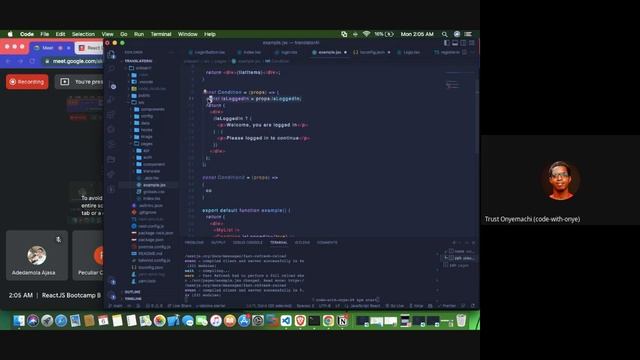Image resolution: width=640 pixels, height=360 pixels.
Task: Click the You're presenting button in Meet
Action: 80,82
